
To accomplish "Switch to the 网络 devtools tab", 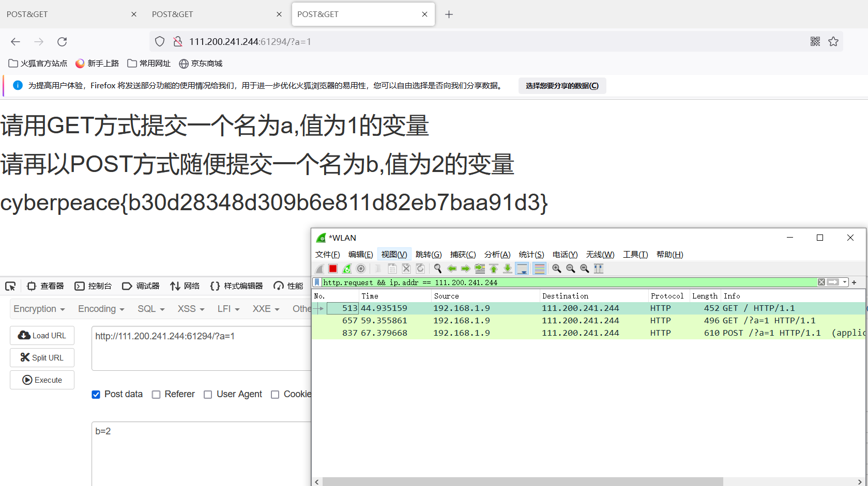I will [x=185, y=286].
